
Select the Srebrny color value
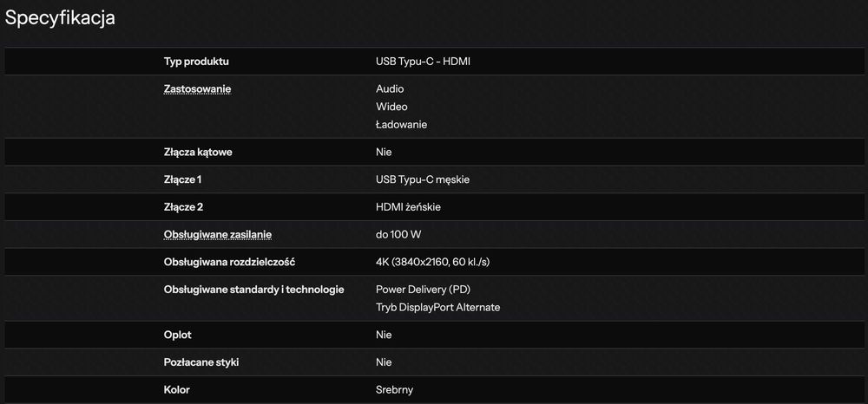click(396, 390)
